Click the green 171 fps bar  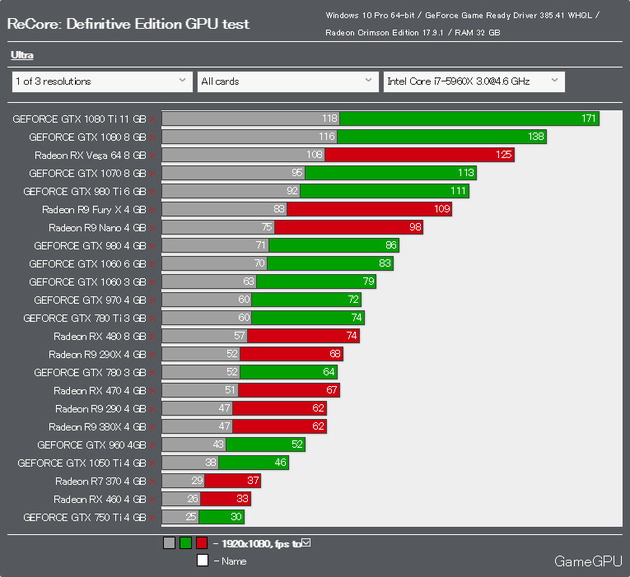click(x=469, y=119)
